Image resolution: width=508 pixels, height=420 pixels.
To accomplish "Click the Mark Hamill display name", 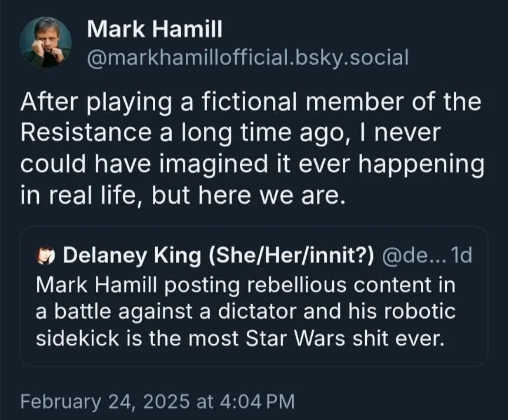I will coord(155,28).
